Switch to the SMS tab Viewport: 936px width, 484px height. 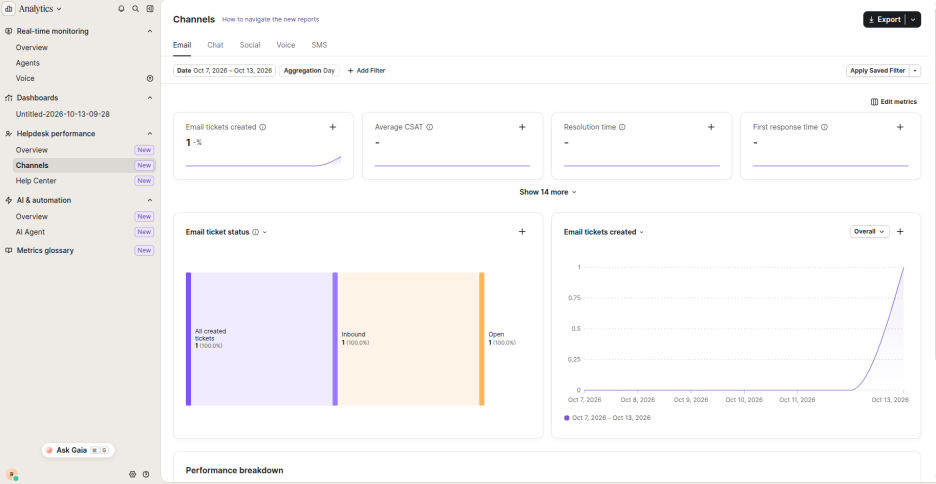[x=319, y=45]
